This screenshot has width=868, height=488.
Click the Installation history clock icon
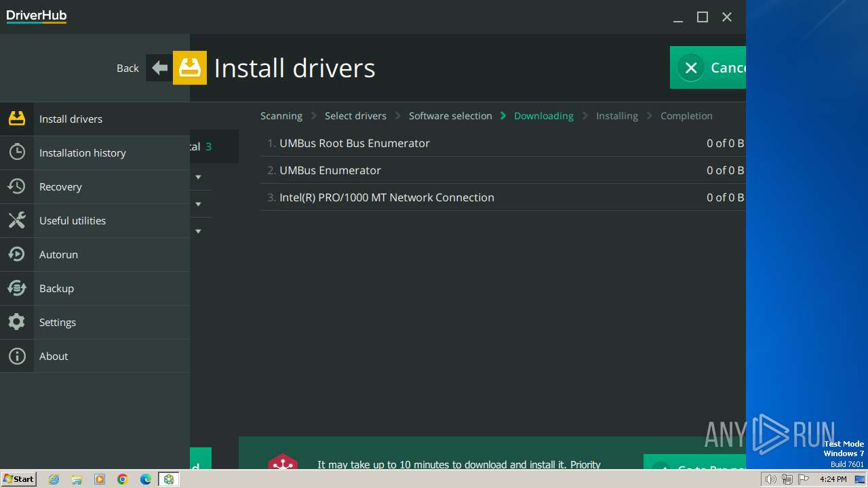(x=17, y=152)
